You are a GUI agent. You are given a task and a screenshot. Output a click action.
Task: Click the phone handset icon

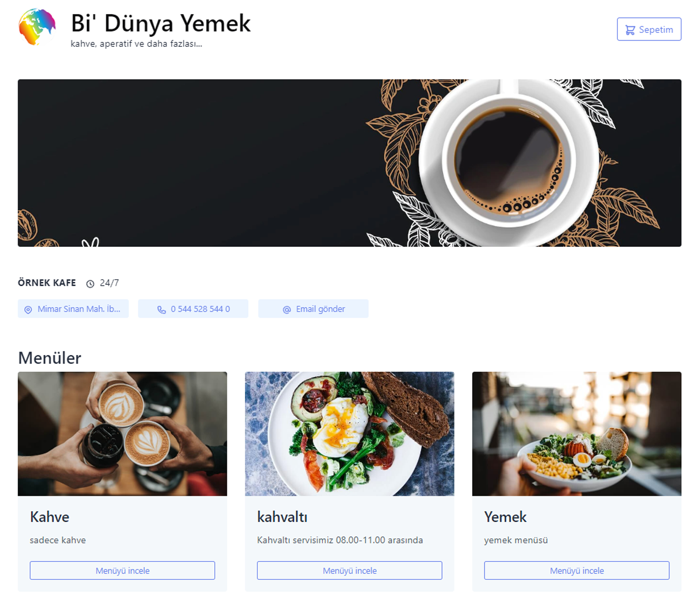161,309
